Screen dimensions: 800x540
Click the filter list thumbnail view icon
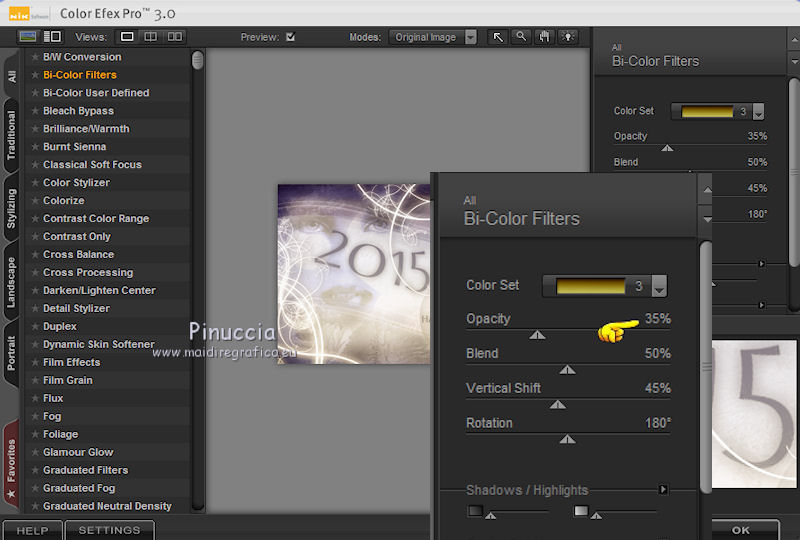28,37
